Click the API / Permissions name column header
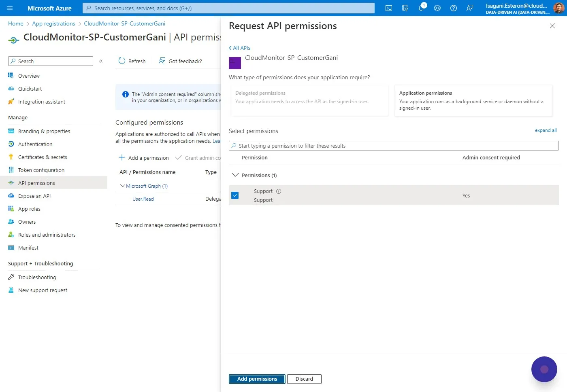 coord(147,172)
